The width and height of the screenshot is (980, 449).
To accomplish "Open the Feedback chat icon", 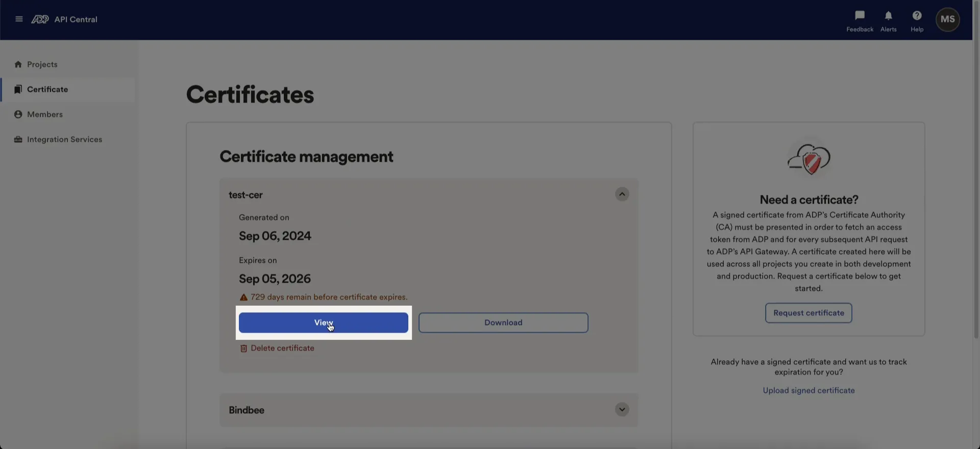I will 860,16.
